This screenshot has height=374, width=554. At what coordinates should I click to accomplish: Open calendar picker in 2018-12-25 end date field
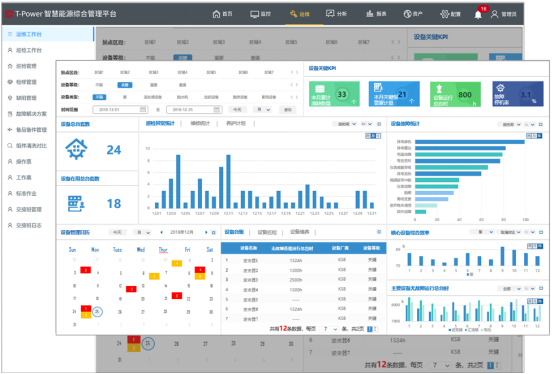(x=217, y=109)
